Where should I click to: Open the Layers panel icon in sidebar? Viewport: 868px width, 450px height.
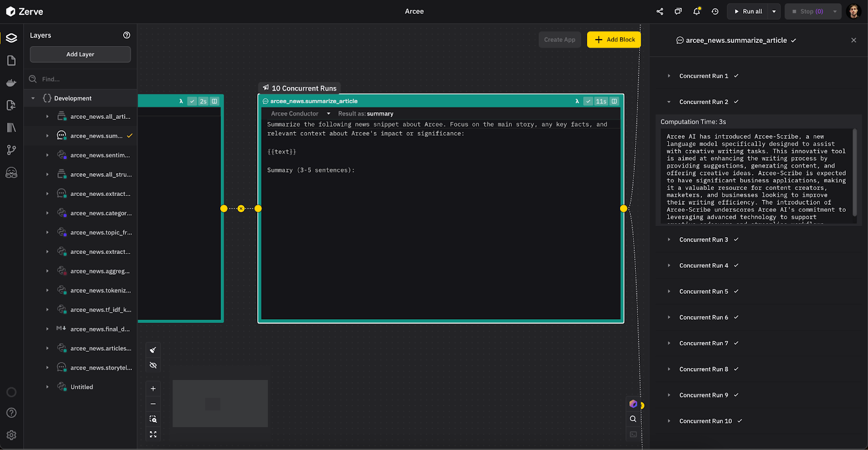coord(11,38)
